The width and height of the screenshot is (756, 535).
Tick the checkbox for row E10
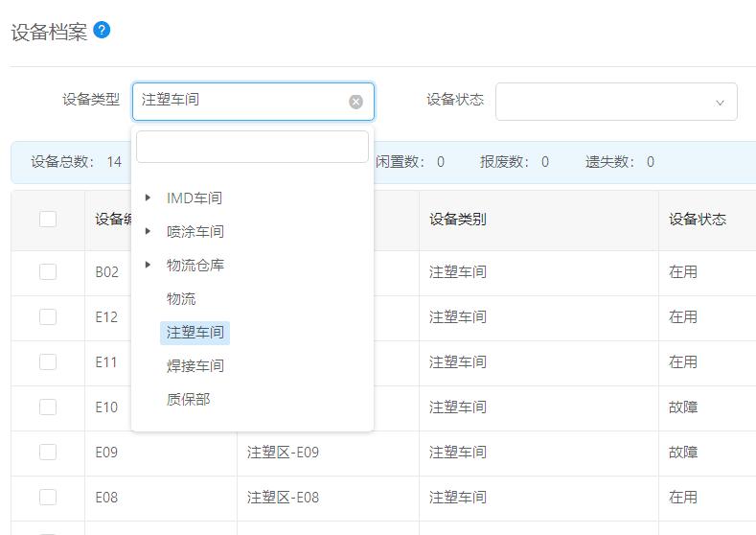[48, 407]
